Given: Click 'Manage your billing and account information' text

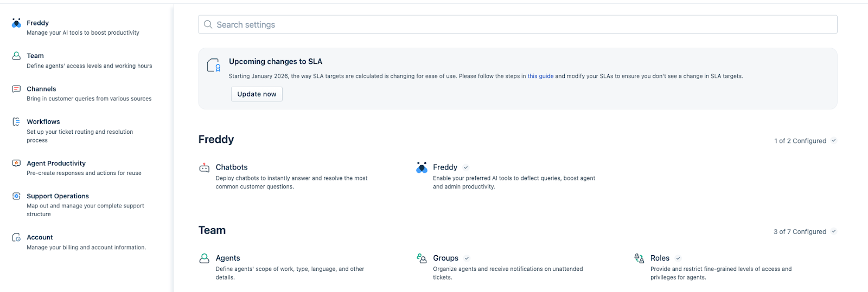Looking at the screenshot, I should tap(86, 248).
